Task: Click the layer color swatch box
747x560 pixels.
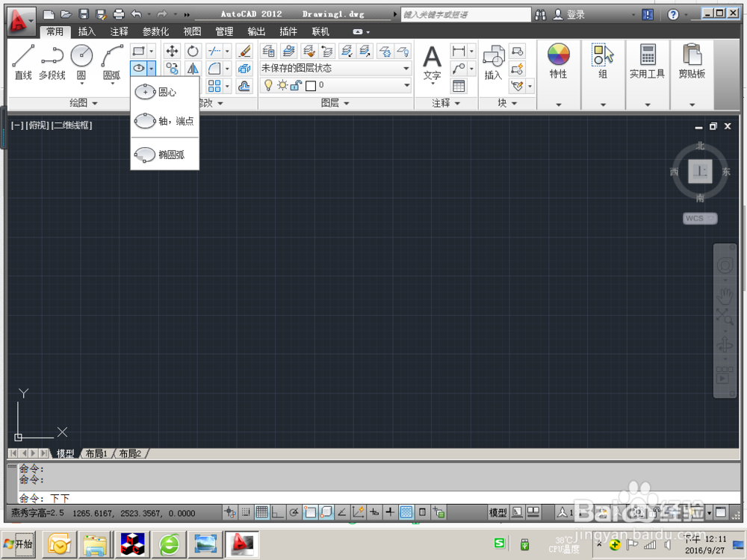Action: [311, 86]
